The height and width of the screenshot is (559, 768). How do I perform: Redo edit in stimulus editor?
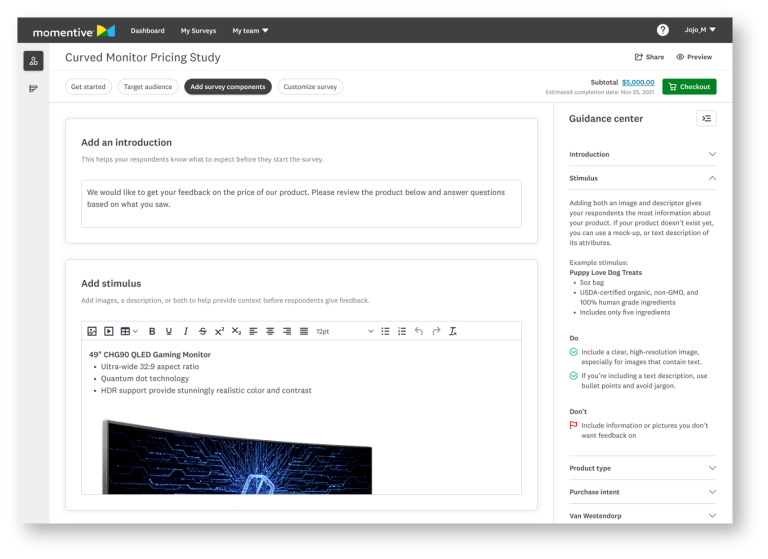[436, 332]
